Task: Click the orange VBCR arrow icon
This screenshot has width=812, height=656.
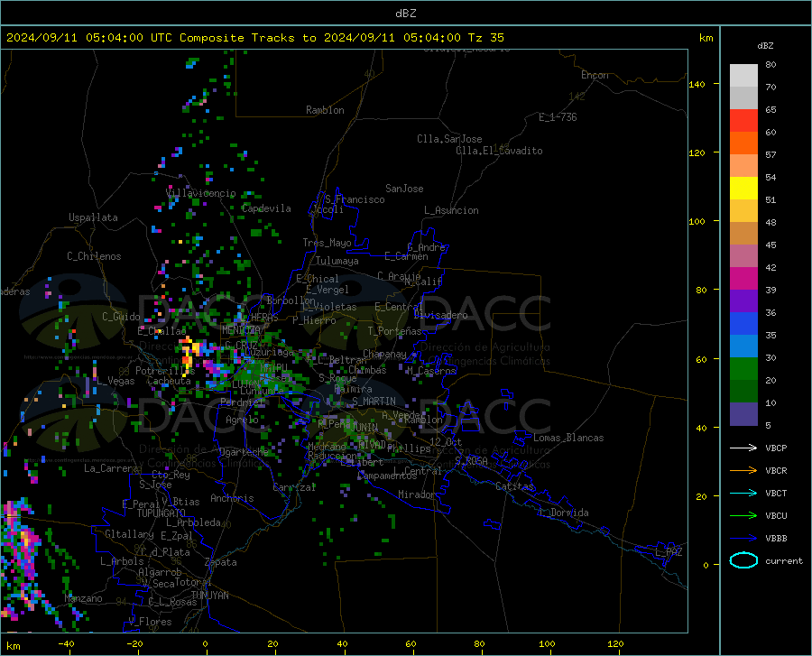Action: click(743, 470)
